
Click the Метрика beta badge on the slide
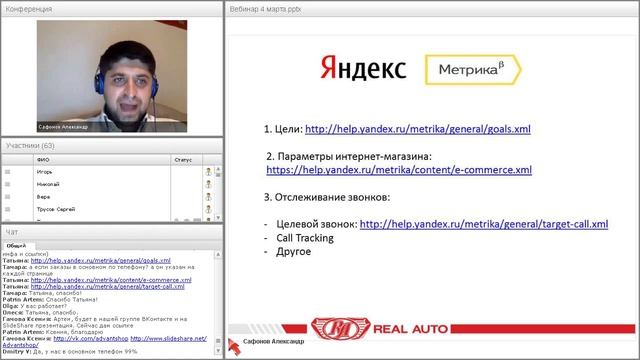click(473, 70)
